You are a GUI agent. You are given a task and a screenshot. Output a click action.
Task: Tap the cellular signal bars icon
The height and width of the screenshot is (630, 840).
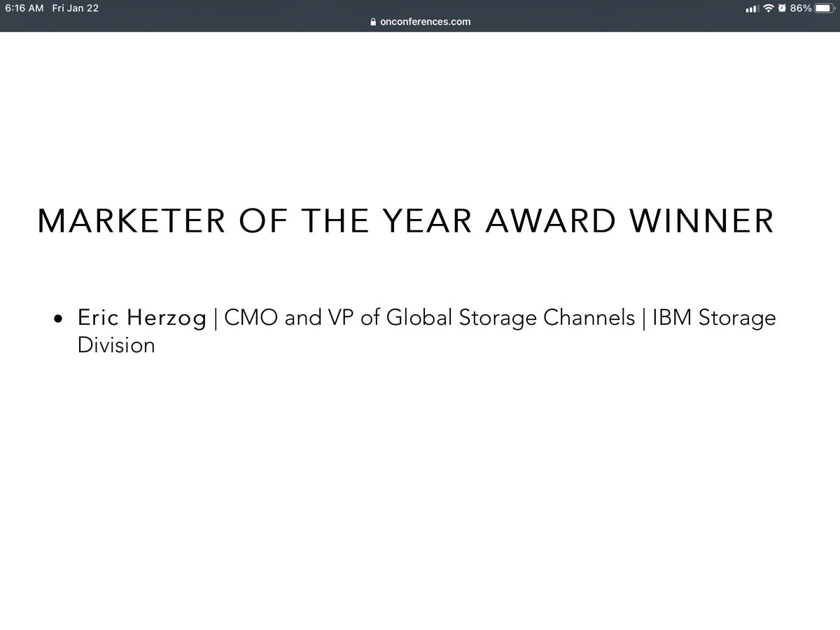(752, 8)
